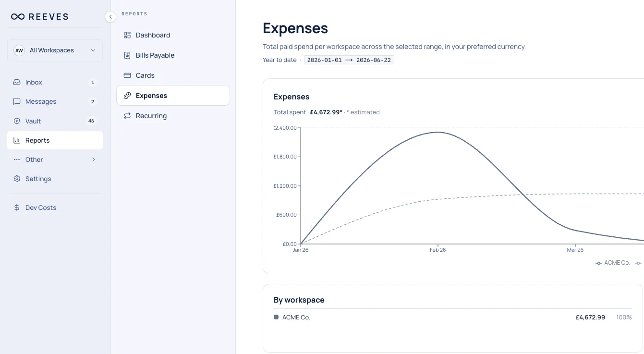
Task: Click the Year to date label
Action: [279, 60]
